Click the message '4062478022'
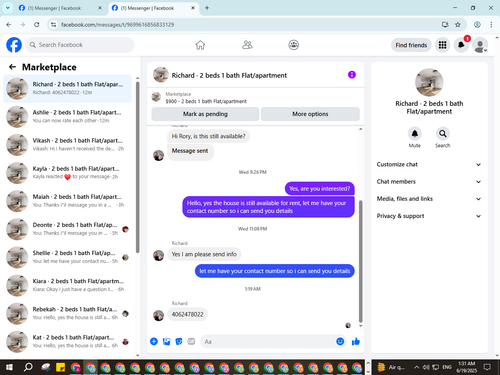 [187, 314]
